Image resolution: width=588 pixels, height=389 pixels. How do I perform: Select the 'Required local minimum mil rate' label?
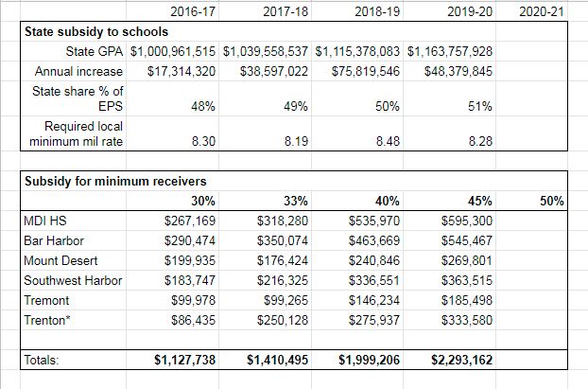pyautogui.click(x=78, y=133)
